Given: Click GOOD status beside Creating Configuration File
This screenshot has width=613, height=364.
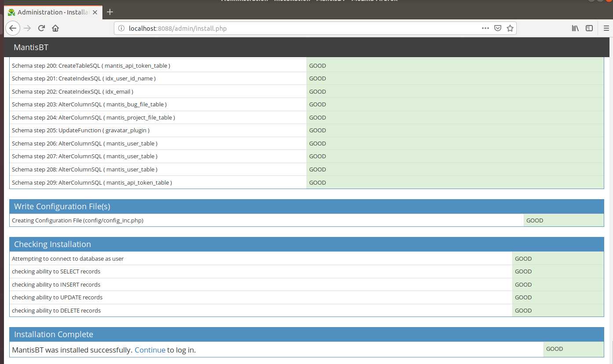Looking at the screenshot, I should pos(535,220).
